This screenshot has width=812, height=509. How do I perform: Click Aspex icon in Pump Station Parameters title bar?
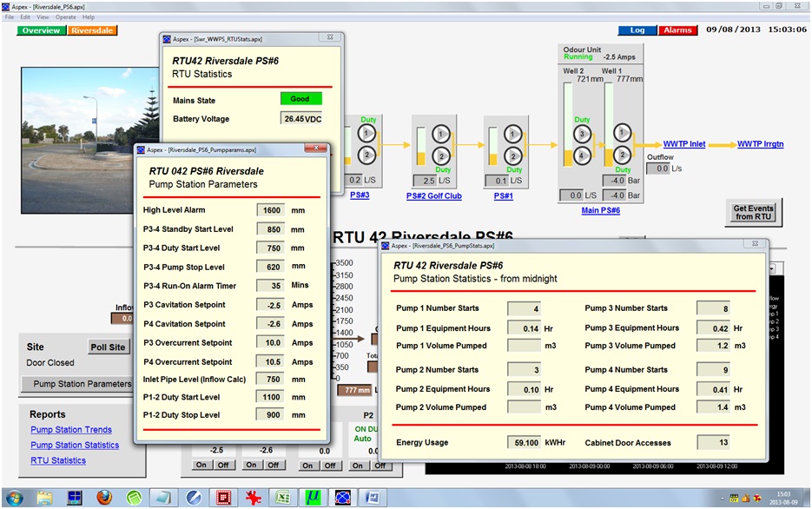(x=141, y=149)
